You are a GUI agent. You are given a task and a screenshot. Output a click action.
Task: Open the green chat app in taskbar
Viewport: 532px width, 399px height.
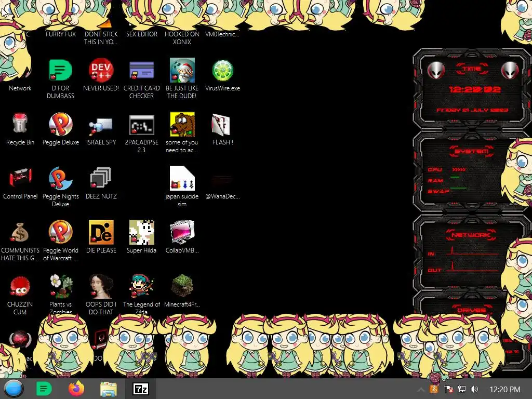pos(44,389)
